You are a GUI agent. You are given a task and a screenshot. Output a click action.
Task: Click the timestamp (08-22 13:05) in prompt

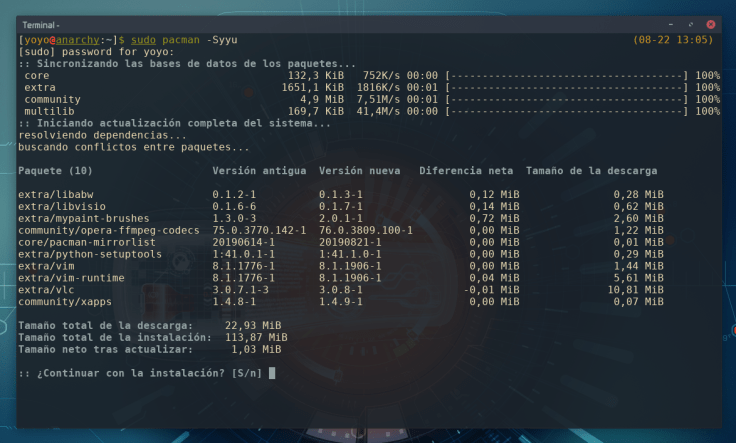pos(672,40)
